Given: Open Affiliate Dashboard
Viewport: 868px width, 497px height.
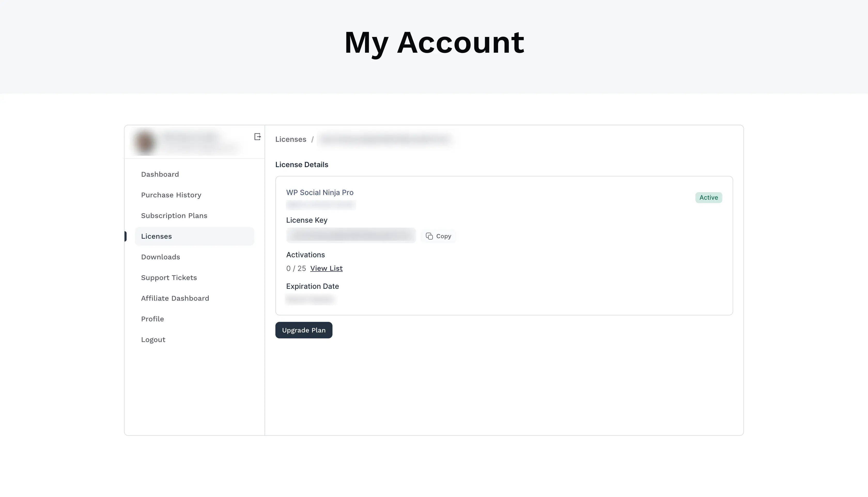Looking at the screenshot, I should click(x=175, y=298).
